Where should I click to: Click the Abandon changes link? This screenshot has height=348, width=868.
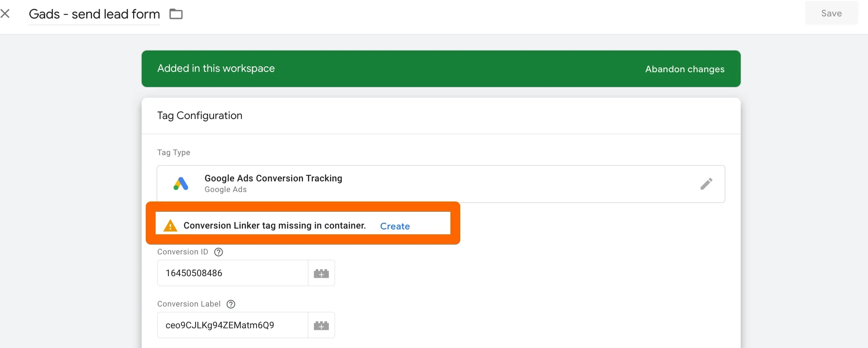pos(684,69)
